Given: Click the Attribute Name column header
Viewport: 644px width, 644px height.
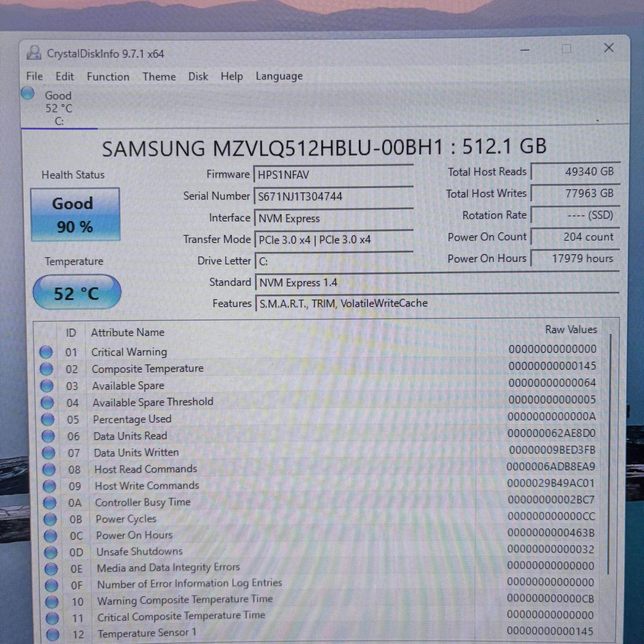Looking at the screenshot, I should [x=128, y=332].
